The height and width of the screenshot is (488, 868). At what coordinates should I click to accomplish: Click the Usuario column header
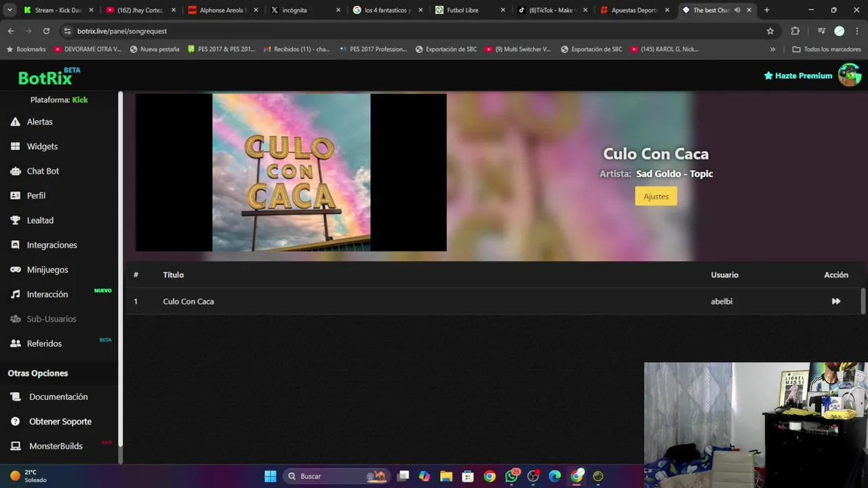pyautogui.click(x=725, y=275)
